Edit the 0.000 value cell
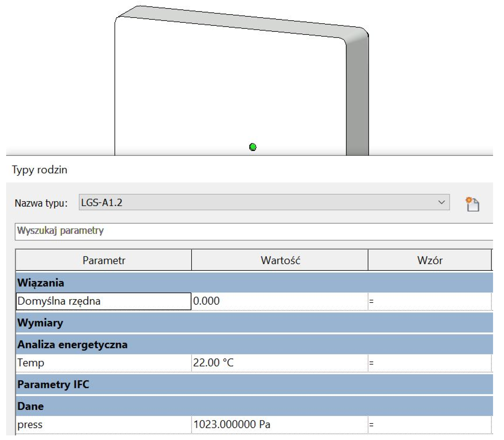Image resolution: width=504 pixels, height=440 pixels. [280, 301]
